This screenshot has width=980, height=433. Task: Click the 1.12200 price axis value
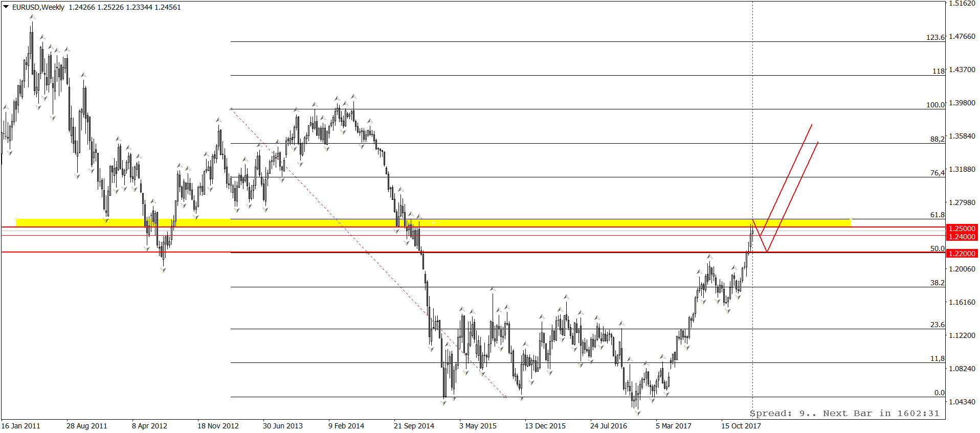[962, 335]
